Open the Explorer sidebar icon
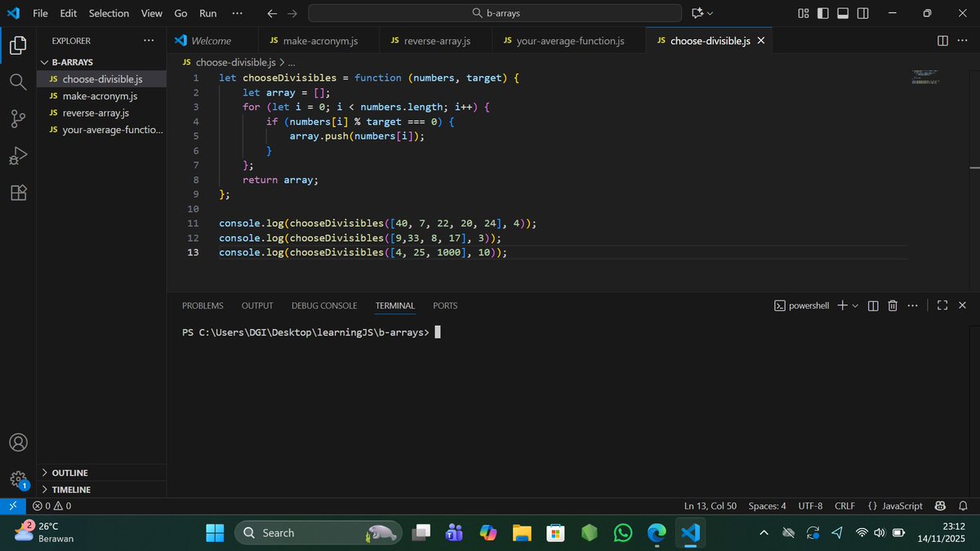 point(18,46)
